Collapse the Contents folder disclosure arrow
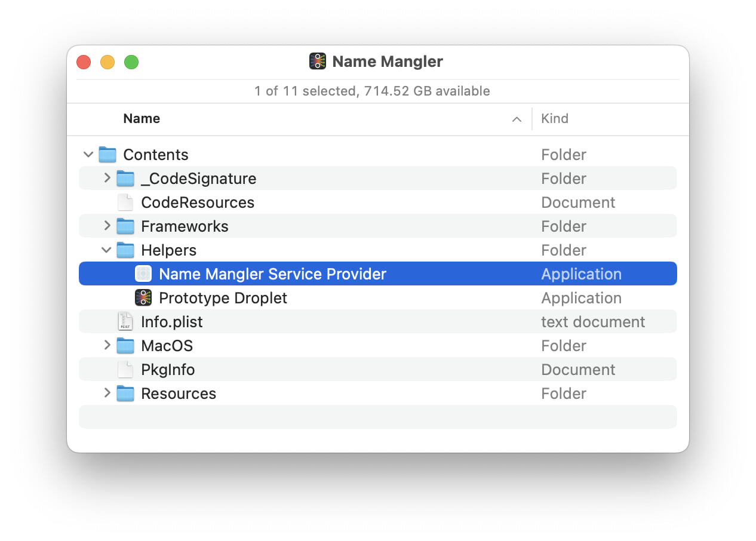Viewport: 756px width, 541px height. click(x=88, y=155)
